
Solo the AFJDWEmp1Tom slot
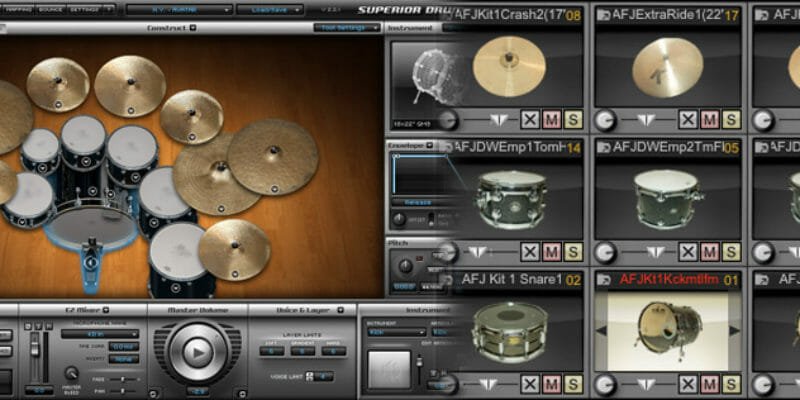[x=573, y=252]
